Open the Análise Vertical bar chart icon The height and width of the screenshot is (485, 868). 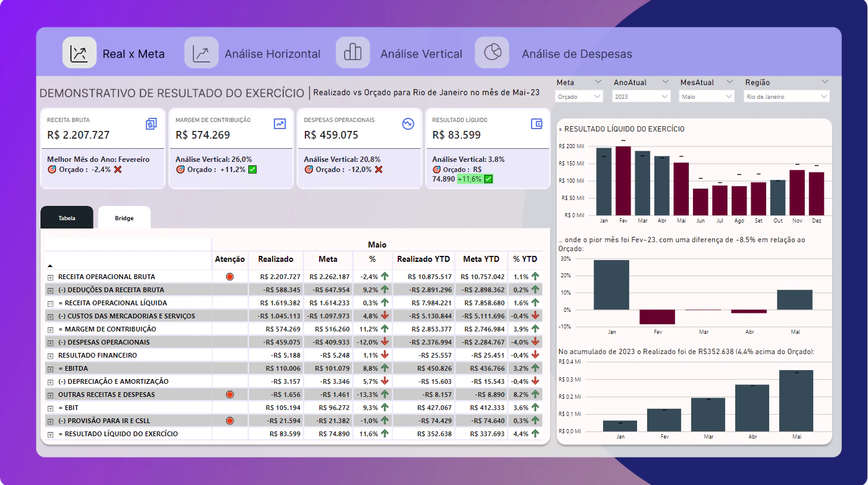(x=353, y=53)
